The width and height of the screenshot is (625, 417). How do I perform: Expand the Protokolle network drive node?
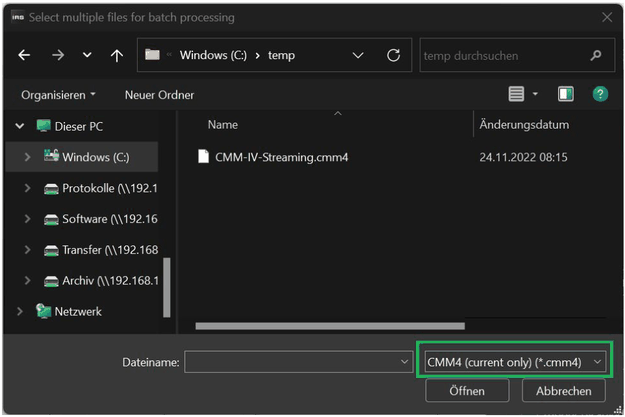(x=27, y=188)
